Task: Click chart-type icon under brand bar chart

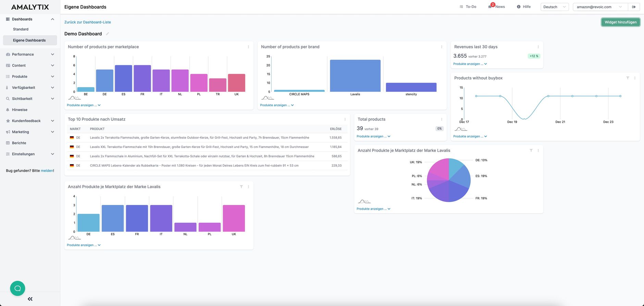Action: pos(268,98)
